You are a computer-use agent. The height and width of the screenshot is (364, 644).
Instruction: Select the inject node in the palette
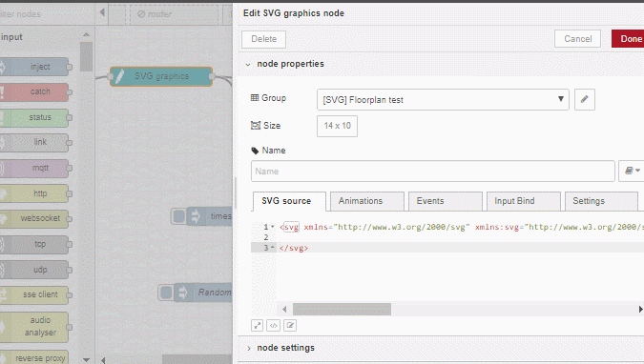34,67
